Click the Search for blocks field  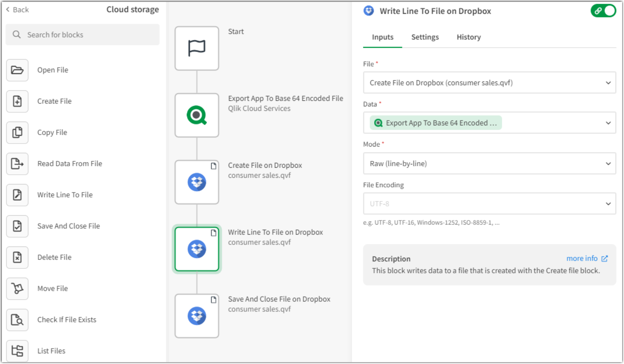point(83,35)
